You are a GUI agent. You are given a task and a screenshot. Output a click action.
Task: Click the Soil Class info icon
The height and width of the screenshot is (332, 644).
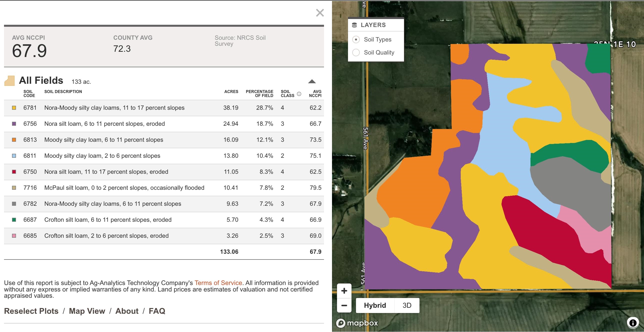(x=299, y=94)
